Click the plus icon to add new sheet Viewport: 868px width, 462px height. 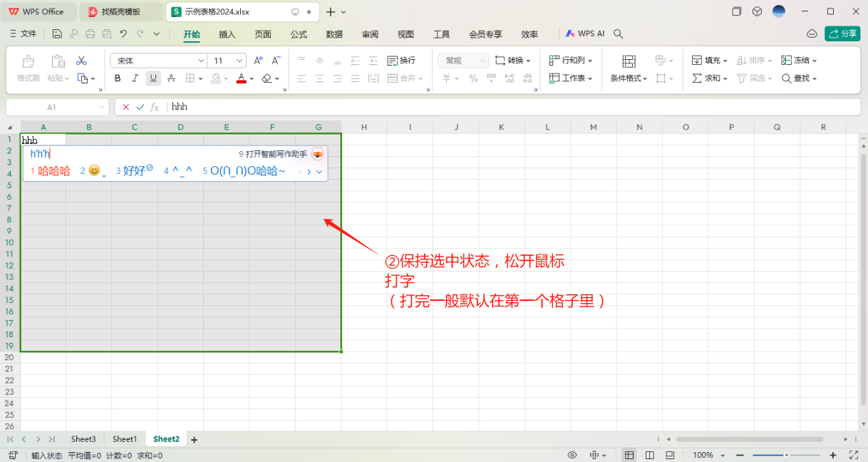[x=194, y=440]
